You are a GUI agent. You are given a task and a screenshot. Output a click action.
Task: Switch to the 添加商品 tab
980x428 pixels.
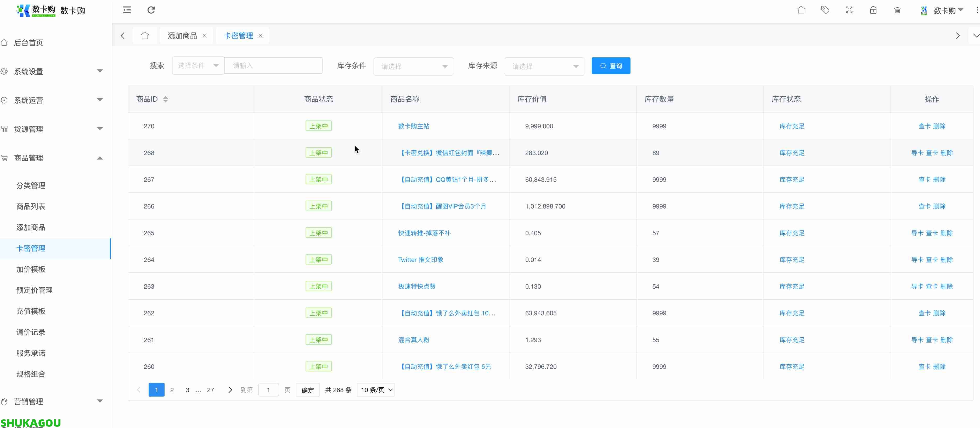point(182,36)
